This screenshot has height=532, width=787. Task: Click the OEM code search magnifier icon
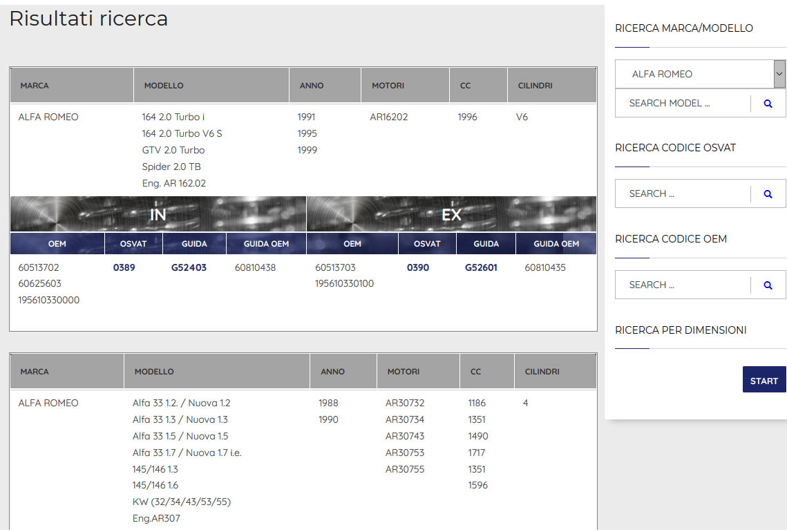768,285
